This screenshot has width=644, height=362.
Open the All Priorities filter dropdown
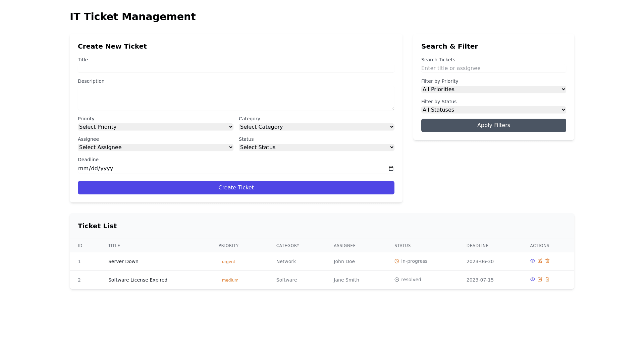pos(493,89)
